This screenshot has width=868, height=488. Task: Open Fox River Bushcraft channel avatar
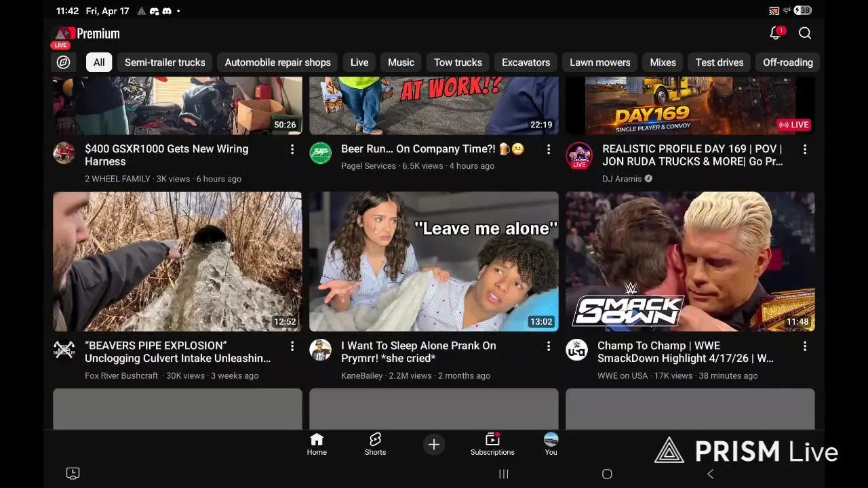point(64,350)
